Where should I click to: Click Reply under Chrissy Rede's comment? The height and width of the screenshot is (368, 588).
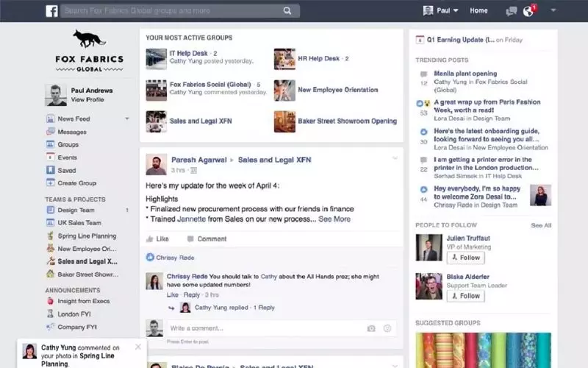tap(192, 295)
